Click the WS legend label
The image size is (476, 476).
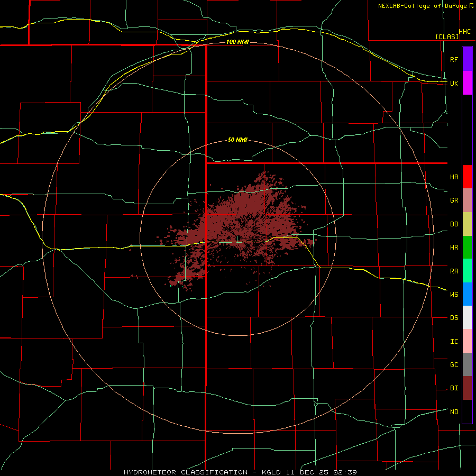454,295
